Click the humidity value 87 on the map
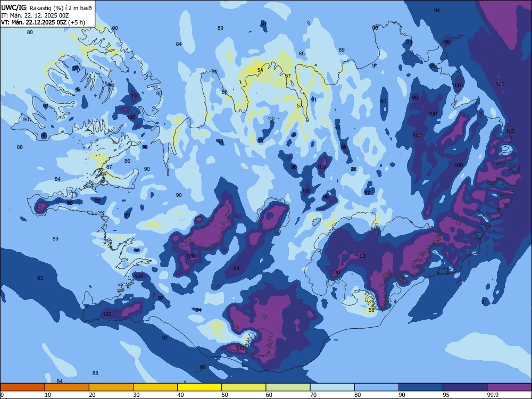Viewport: 532px width, 399px height. coord(109,167)
